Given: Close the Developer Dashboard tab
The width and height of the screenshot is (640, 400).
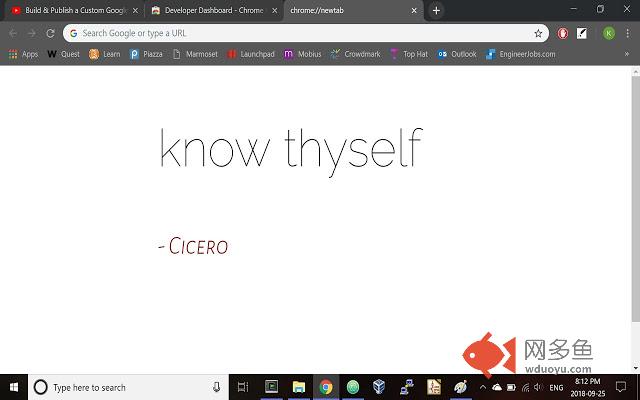Looking at the screenshot, I should click(275, 11).
